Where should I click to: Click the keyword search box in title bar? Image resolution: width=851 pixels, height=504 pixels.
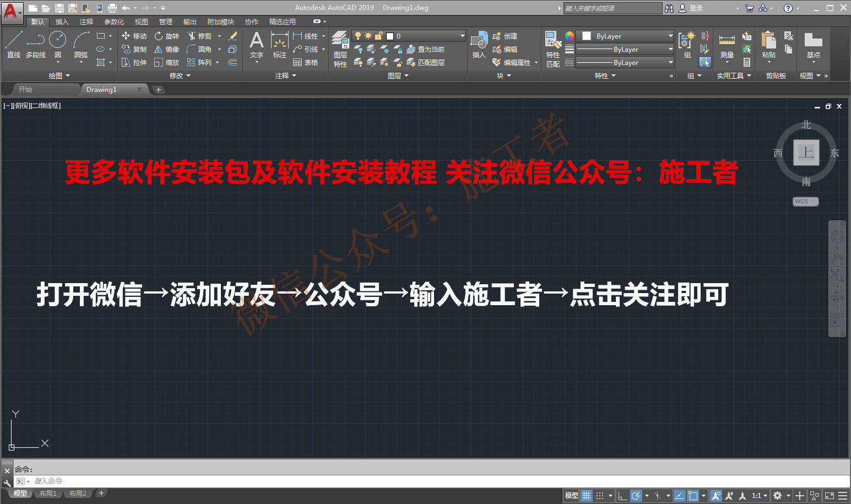point(612,8)
